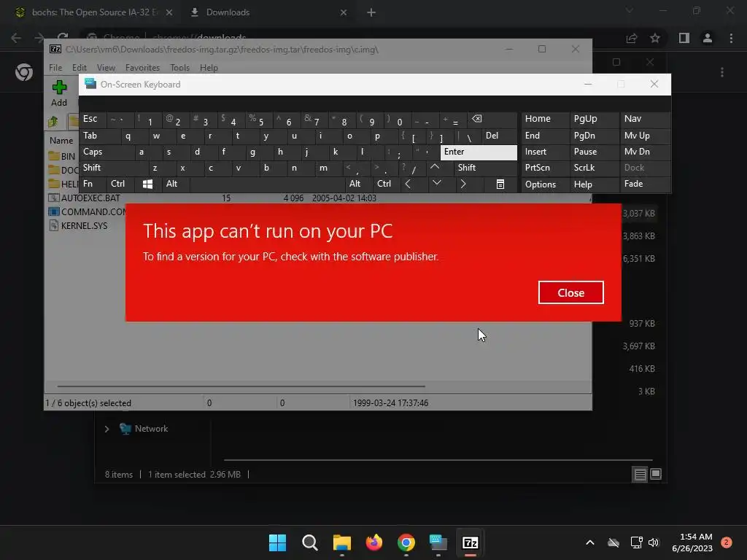
Task: Open the Edit menu in 7-Zip
Action: click(x=79, y=68)
